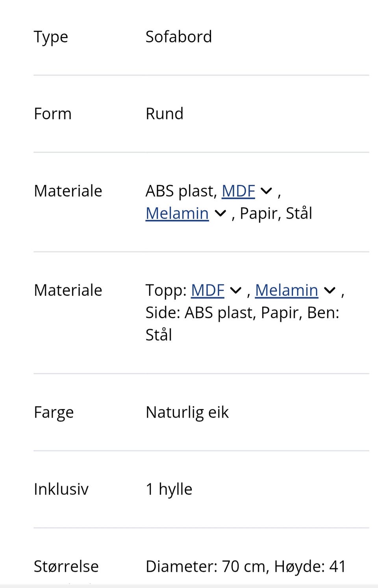Open the MDF link after Topp:
Viewport: 378px width, 588px height.
click(x=208, y=291)
